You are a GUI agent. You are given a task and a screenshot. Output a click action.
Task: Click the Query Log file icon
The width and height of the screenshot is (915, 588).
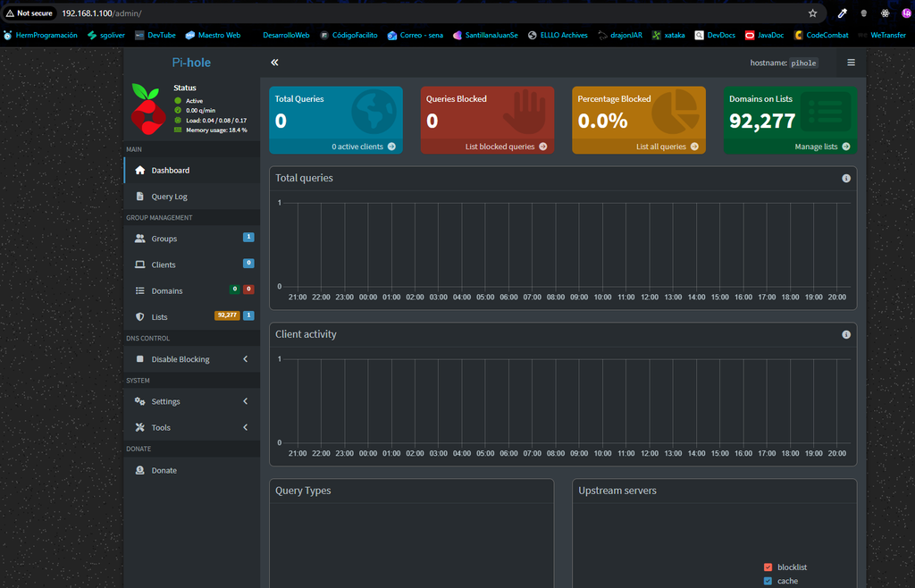[x=140, y=197]
